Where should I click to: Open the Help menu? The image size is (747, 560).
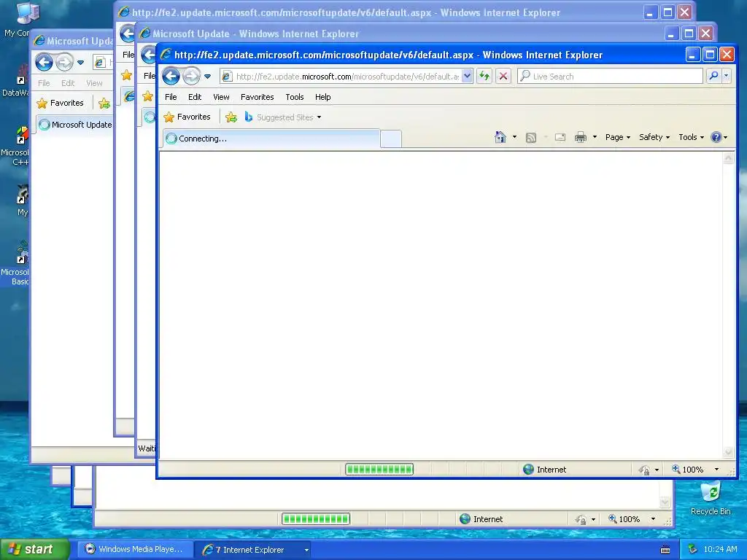click(x=322, y=97)
